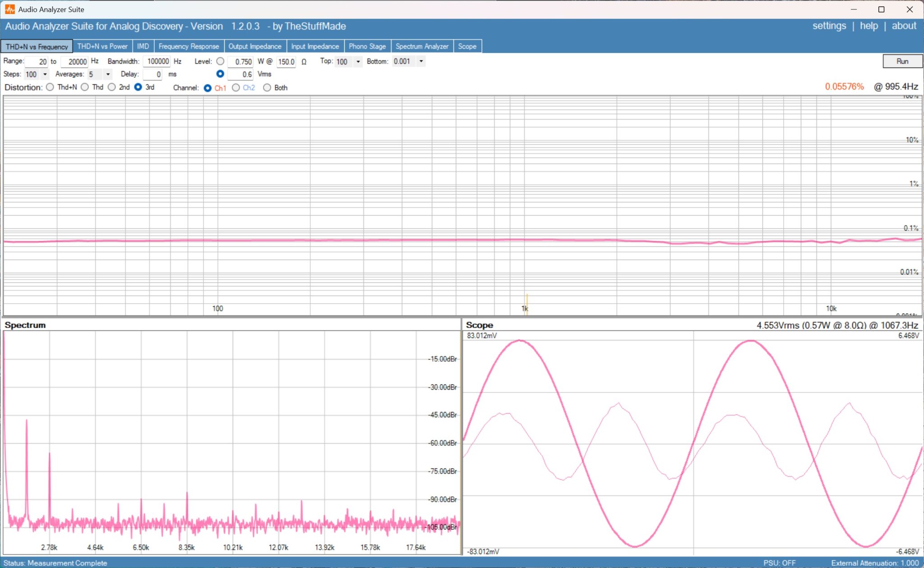
Task: Click the 83.012mV scope scale label
Action: (482, 336)
